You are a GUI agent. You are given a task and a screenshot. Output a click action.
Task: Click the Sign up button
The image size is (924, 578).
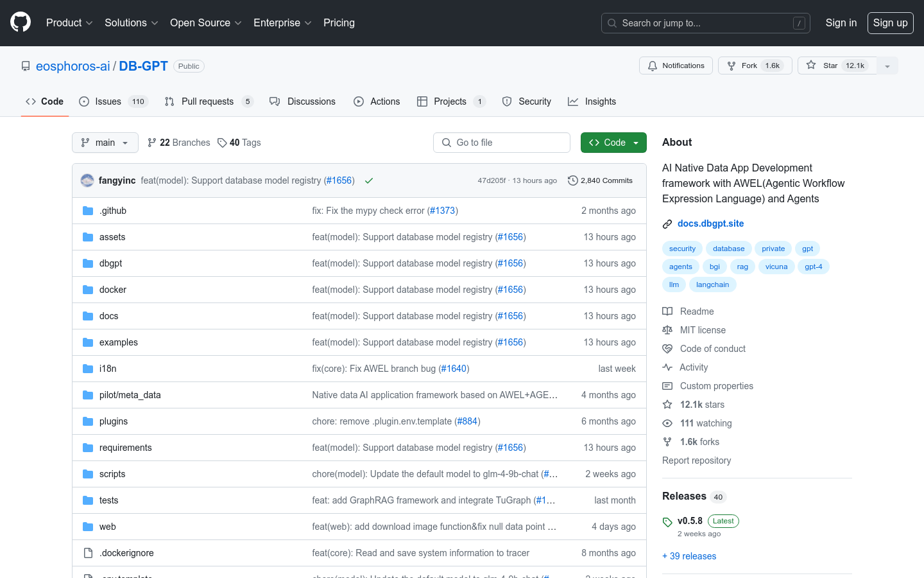(x=891, y=23)
